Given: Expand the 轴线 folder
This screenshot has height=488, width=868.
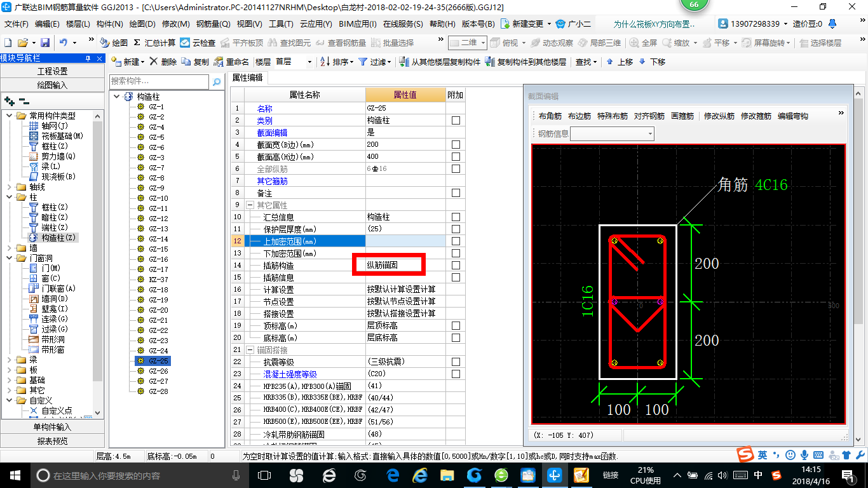Looking at the screenshot, I should [x=10, y=187].
